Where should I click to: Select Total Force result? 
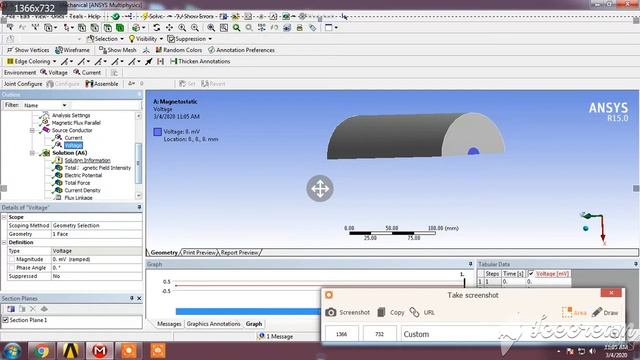coord(77,183)
